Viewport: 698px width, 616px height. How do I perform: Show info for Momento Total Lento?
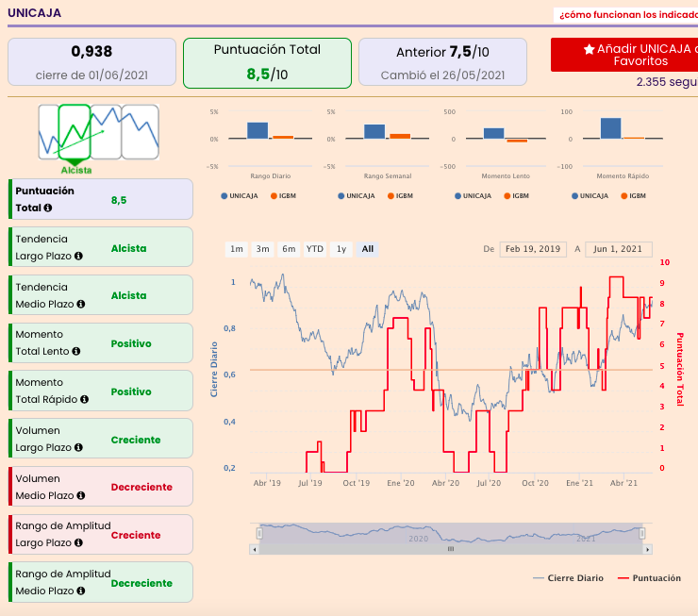tap(76, 351)
